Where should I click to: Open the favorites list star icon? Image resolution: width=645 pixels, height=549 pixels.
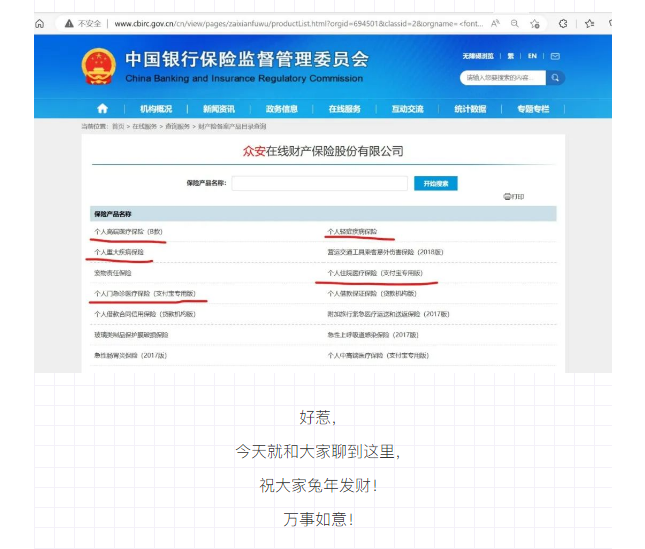coord(589,23)
